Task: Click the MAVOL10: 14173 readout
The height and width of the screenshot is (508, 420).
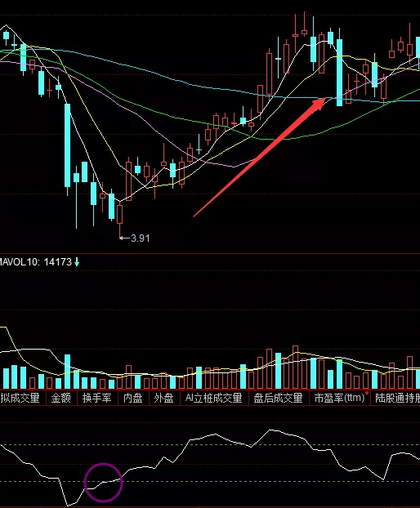Action: (x=36, y=262)
